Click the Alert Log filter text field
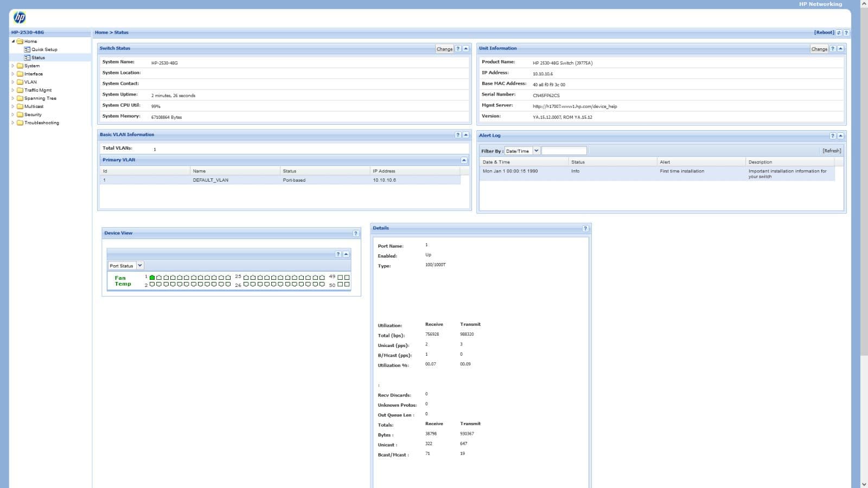The height and width of the screenshot is (488, 868). 564,151
